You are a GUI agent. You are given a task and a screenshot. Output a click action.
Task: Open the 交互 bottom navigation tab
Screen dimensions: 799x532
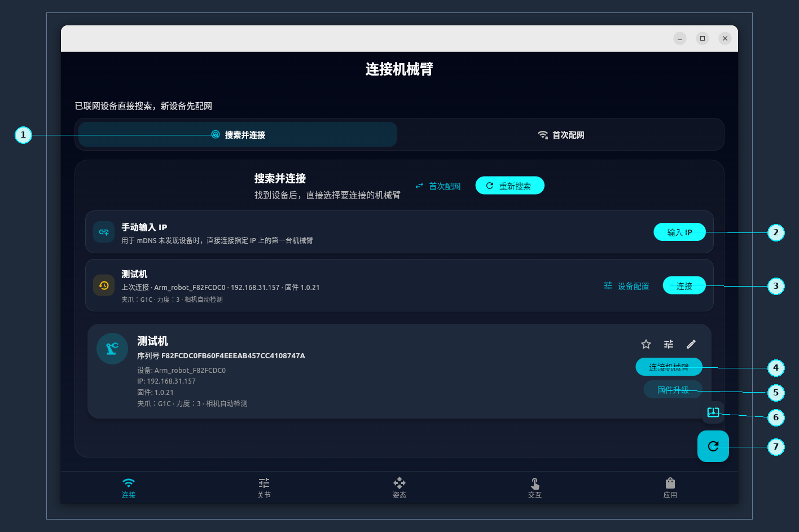535,488
